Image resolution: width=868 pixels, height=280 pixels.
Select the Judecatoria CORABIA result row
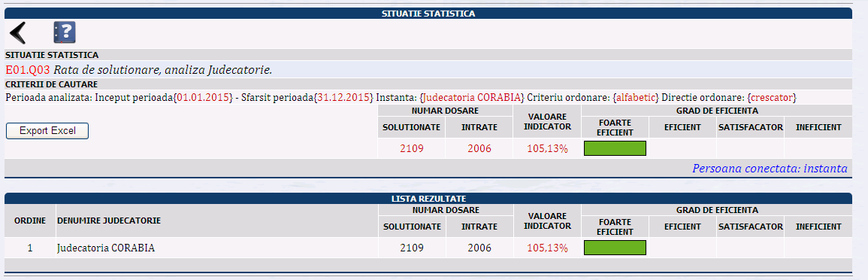(x=428, y=248)
